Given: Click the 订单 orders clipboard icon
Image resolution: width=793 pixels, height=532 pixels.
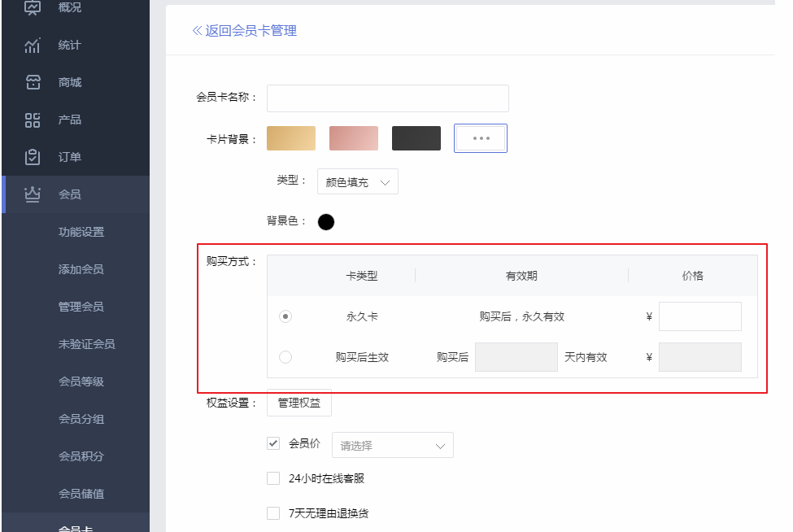Looking at the screenshot, I should 33,157.
